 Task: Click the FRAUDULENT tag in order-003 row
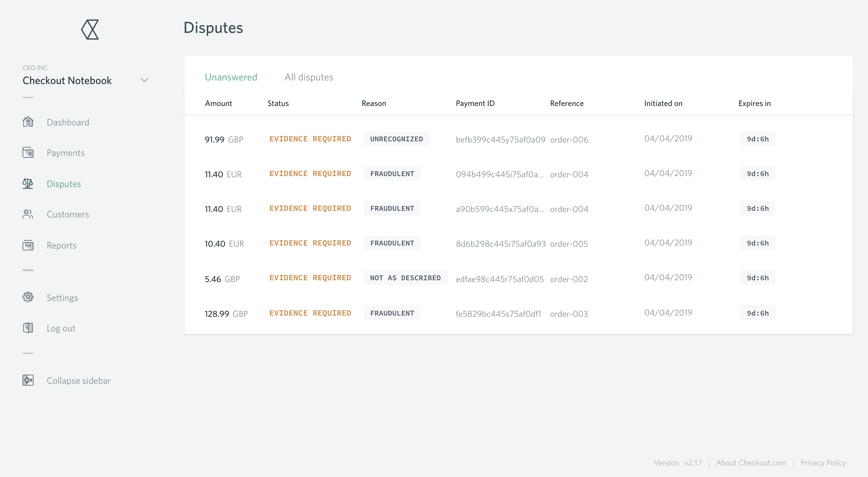392,313
